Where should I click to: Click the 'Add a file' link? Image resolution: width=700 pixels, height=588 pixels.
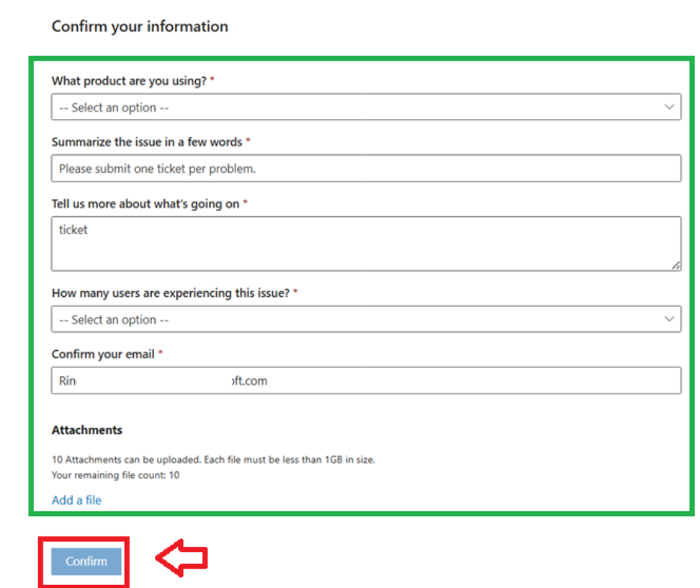point(76,500)
